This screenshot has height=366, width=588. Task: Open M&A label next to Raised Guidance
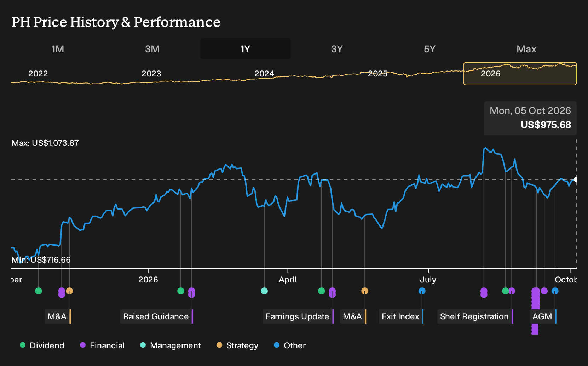coord(58,316)
